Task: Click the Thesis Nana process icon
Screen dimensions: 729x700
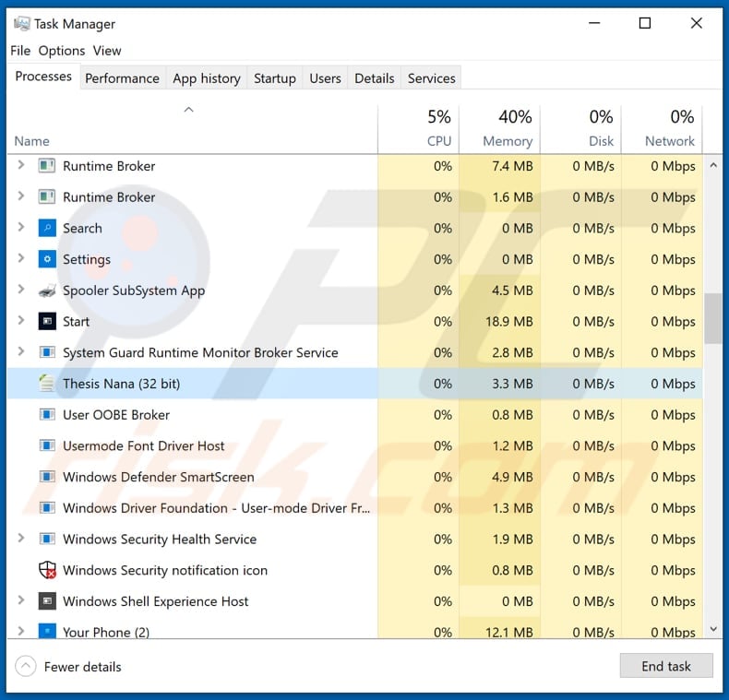Action: tap(47, 384)
